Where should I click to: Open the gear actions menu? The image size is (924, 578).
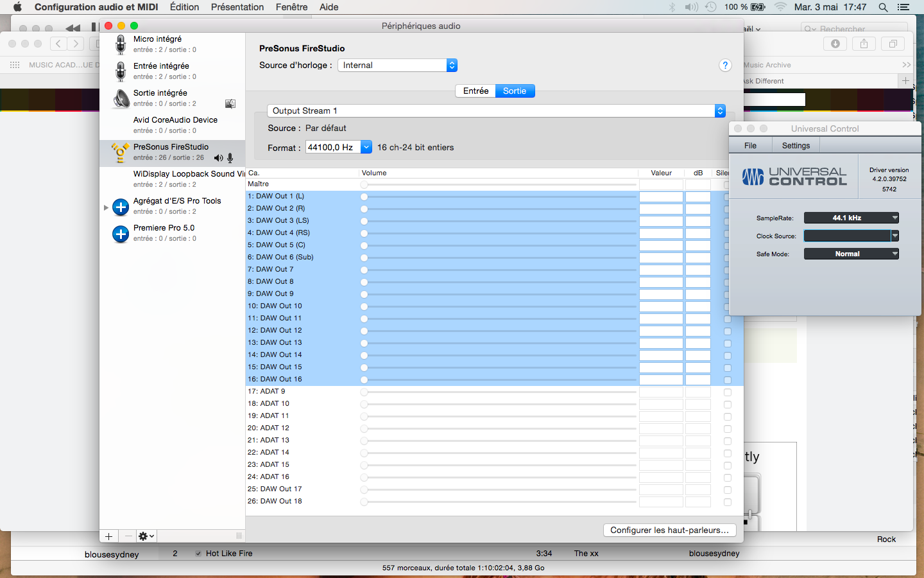(146, 536)
